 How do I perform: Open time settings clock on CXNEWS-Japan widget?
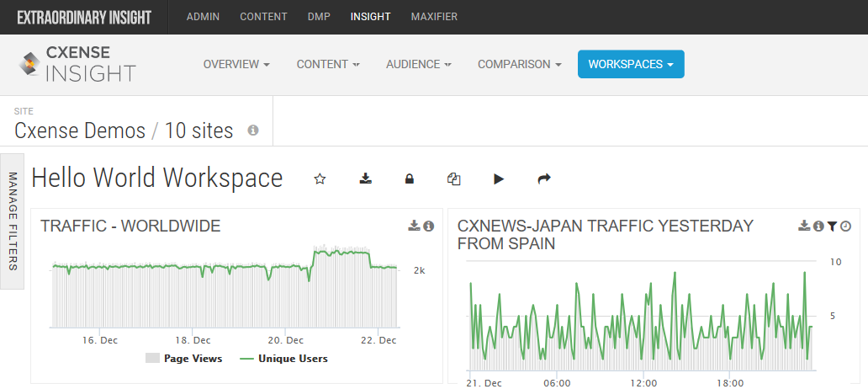(x=845, y=226)
